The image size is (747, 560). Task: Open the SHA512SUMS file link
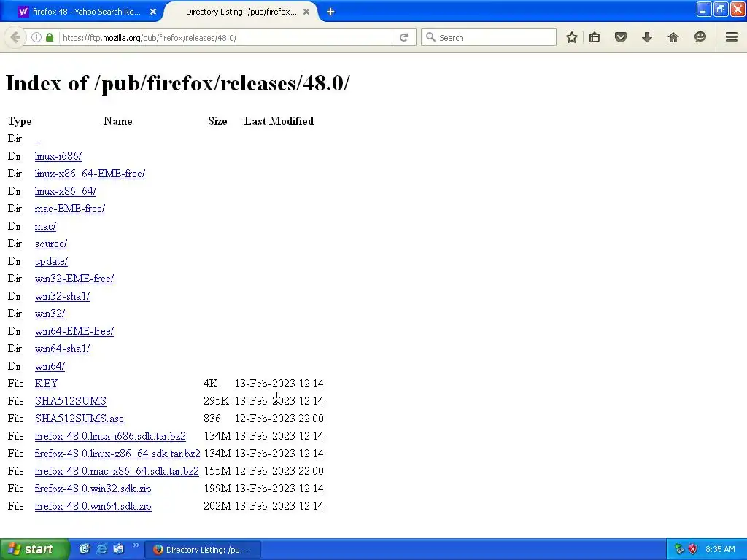click(x=71, y=401)
